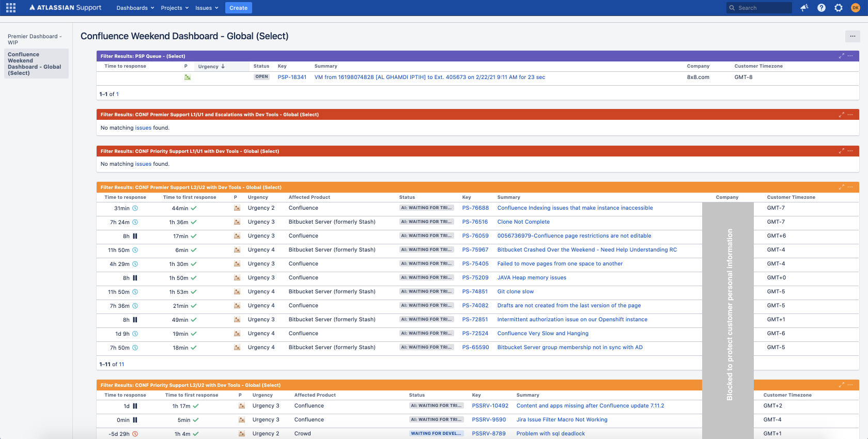Open the Projects dropdown menu
Image resolution: width=868 pixels, height=439 pixels.
pyautogui.click(x=175, y=8)
